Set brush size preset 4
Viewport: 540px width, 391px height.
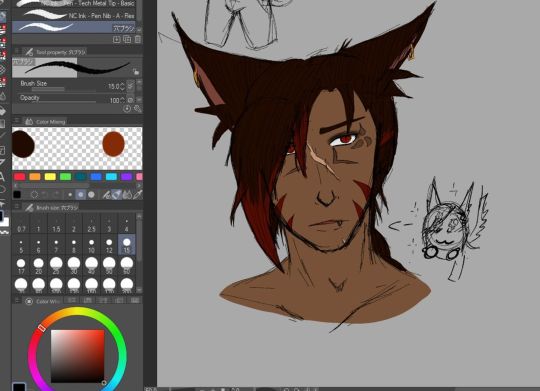click(126, 224)
